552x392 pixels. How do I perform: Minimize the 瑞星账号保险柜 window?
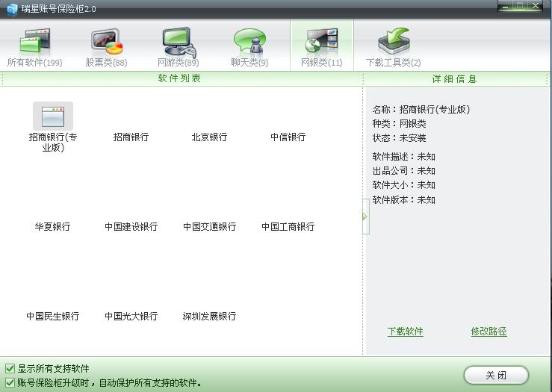(506, 6)
